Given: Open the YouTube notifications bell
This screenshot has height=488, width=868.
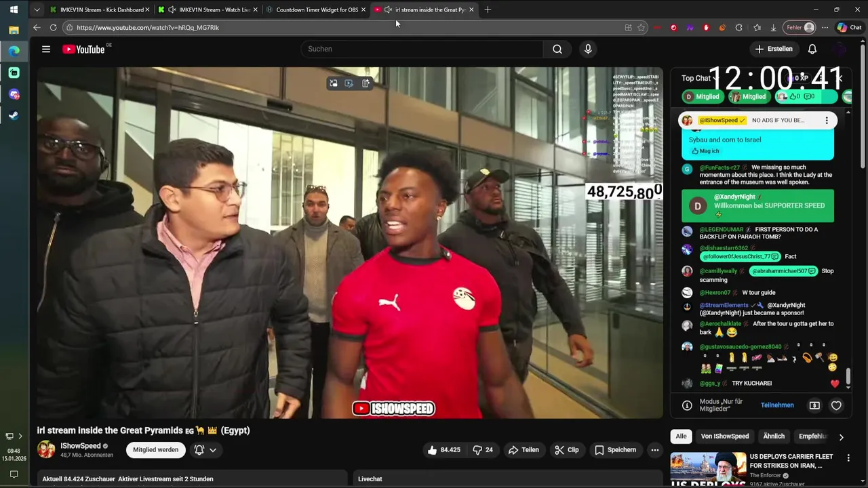Looking at the screenshot, I should pos(812,49).
